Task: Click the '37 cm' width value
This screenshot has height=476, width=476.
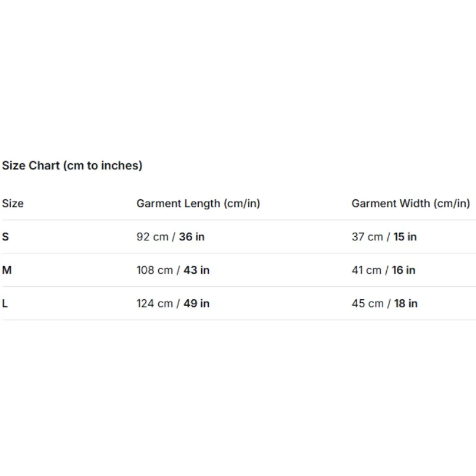Action: [x=367, y=237]
